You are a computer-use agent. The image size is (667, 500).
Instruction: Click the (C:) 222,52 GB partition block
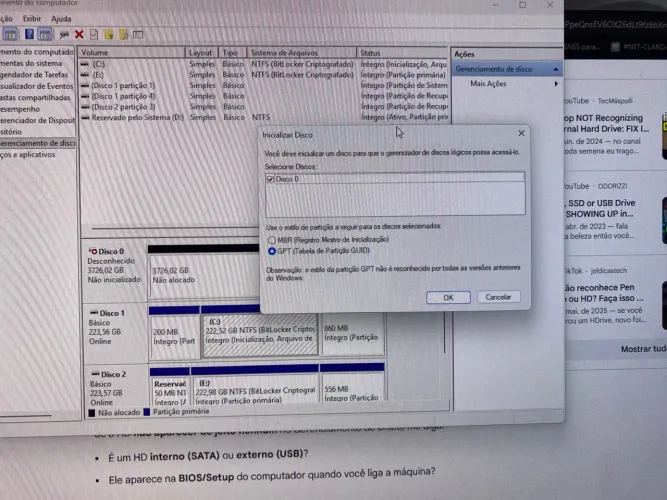[260, 334]
